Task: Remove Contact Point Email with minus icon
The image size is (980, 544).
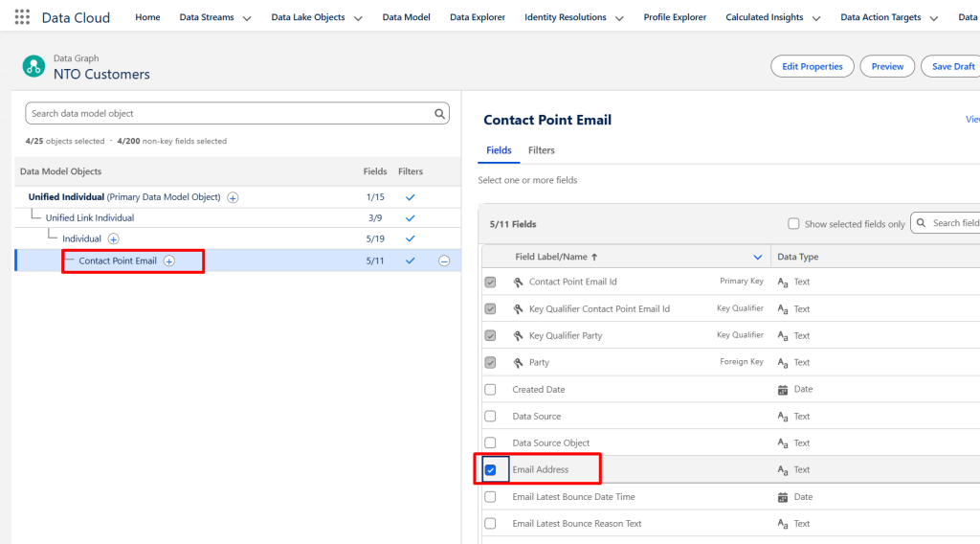Action: coord(444,261)
